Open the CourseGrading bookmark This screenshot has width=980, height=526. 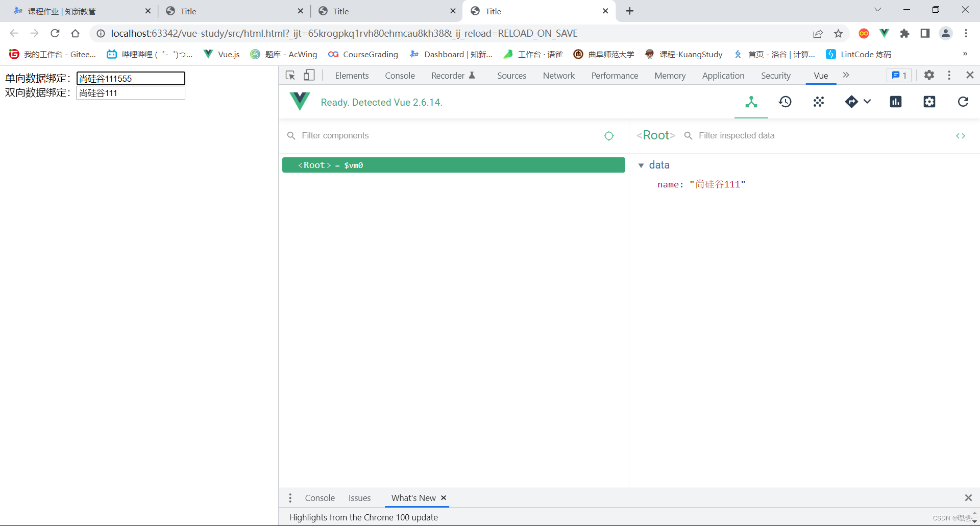click(363, 54)
